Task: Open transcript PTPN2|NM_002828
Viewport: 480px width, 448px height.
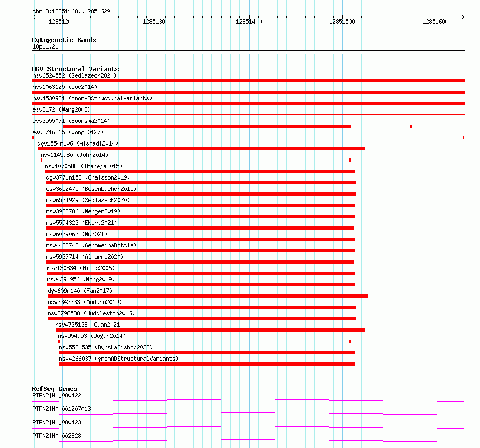Action: coord(57,436)
